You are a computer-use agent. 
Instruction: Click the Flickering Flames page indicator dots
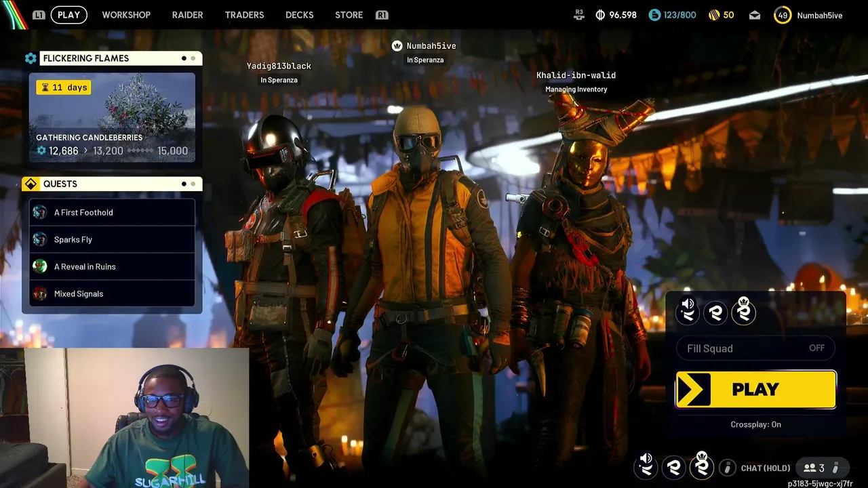[189, 58]
